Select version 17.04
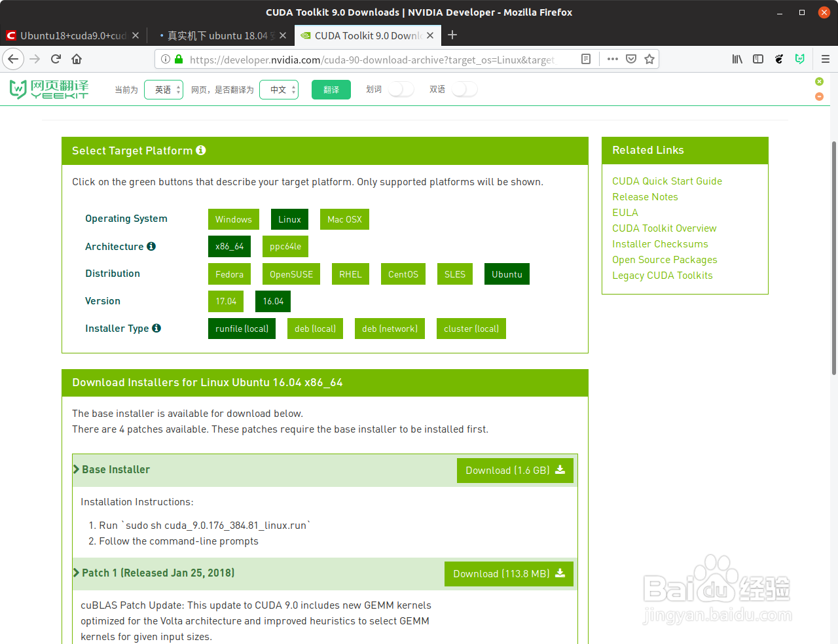Image resolution: width=838 pixels, height=644 pixels. point(226,301)
